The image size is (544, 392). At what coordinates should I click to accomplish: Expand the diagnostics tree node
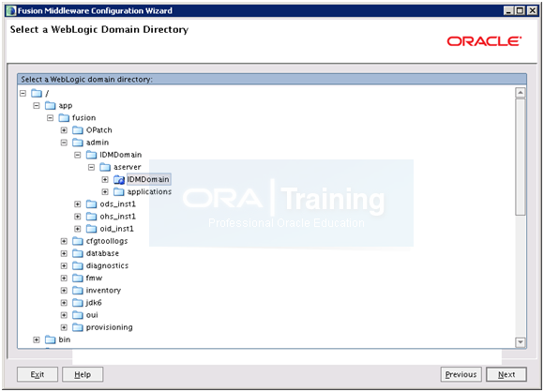64,265
